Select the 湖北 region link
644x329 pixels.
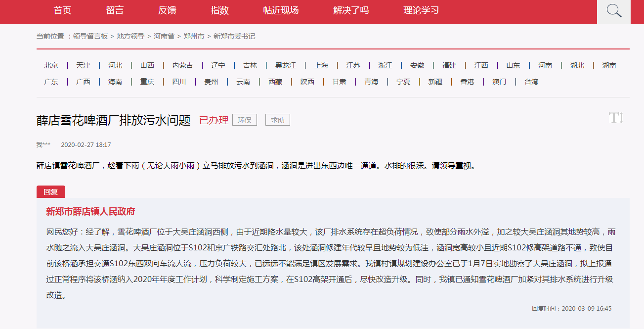[x=577, y=65]
